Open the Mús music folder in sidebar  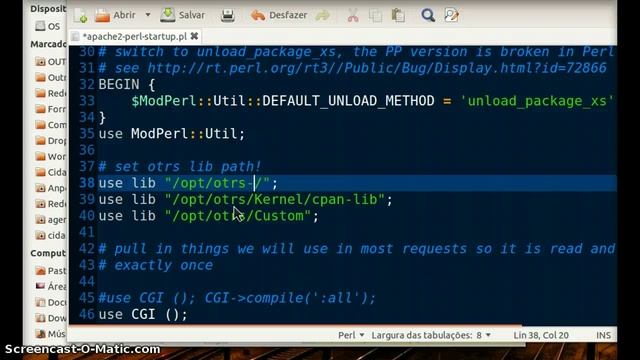[x=51, y=333]
